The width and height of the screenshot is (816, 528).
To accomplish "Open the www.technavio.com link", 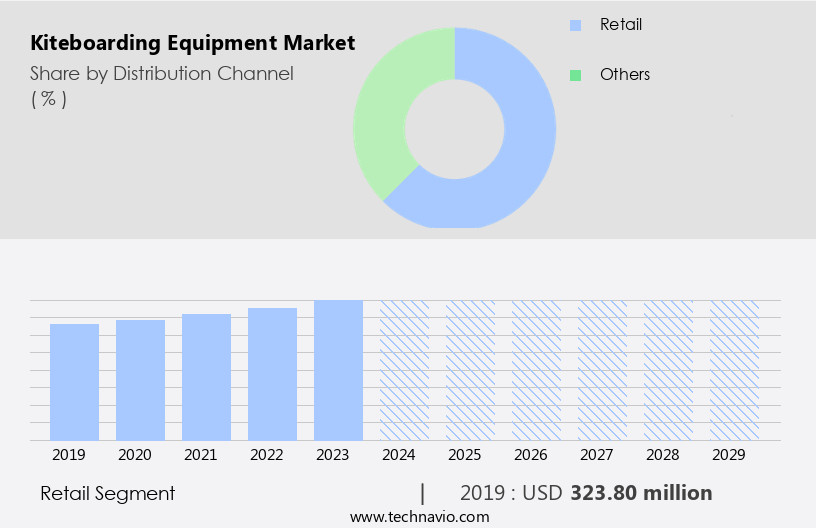I will click(420, 517).
